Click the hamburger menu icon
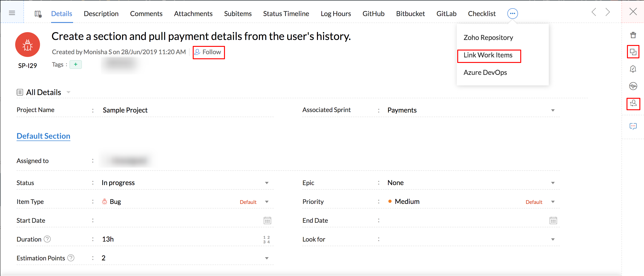The width and height of the screenshot is (644, 276). click(12, 13)
